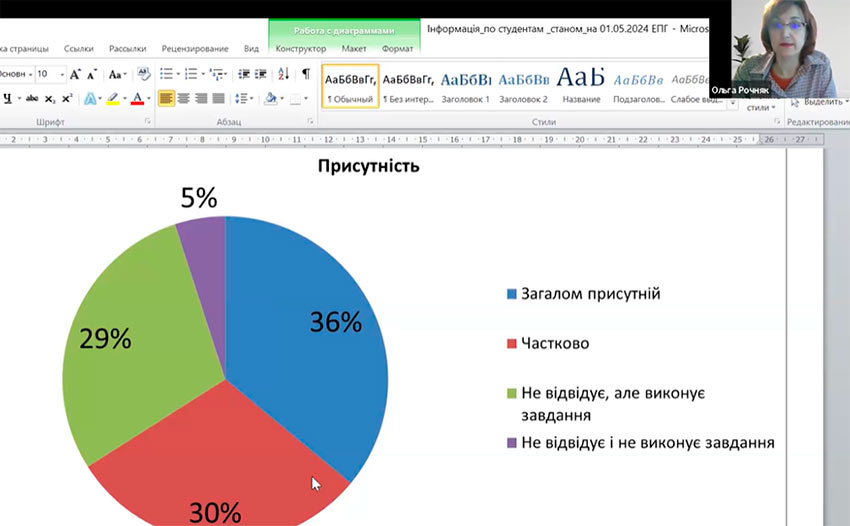Toggle show paragraph marks (¶)

(306, 74)
